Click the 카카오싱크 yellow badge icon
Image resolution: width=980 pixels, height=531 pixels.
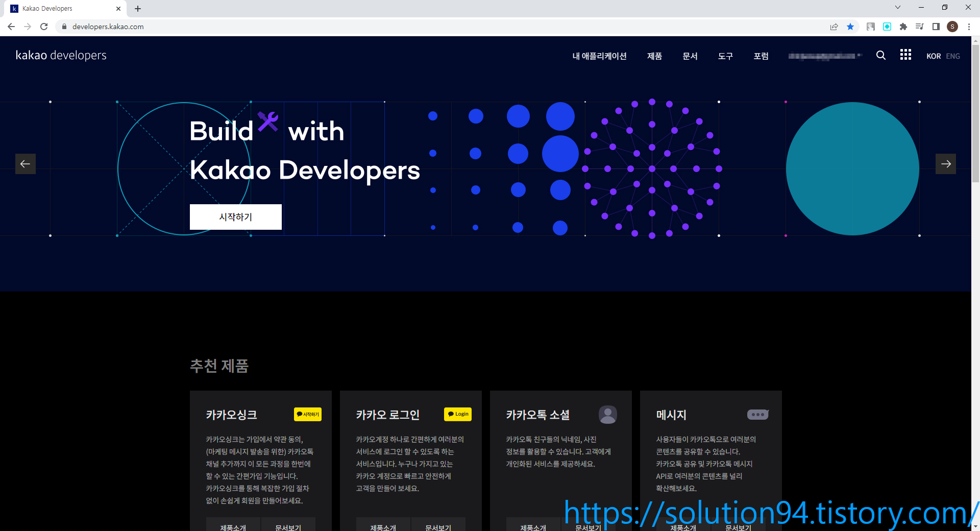[308, 414]
